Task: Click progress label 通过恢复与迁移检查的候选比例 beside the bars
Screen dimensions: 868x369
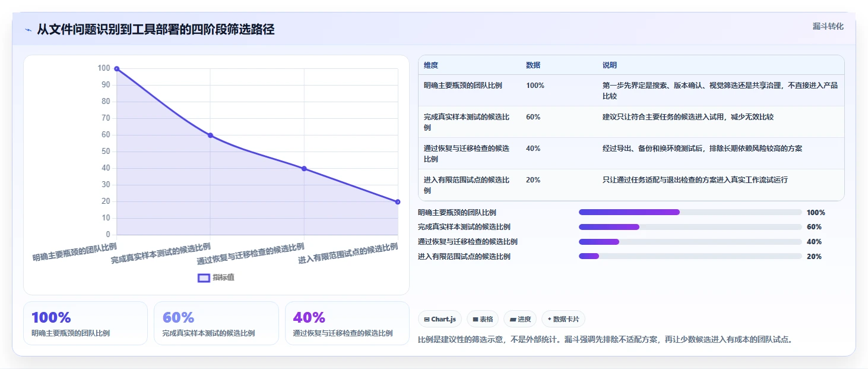Action: pyautogui.click(x=468, y=242)
